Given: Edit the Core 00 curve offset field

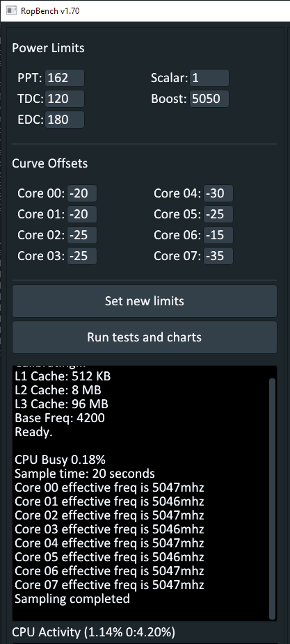Looking at the screenshot, I should (x=82, y=193).
